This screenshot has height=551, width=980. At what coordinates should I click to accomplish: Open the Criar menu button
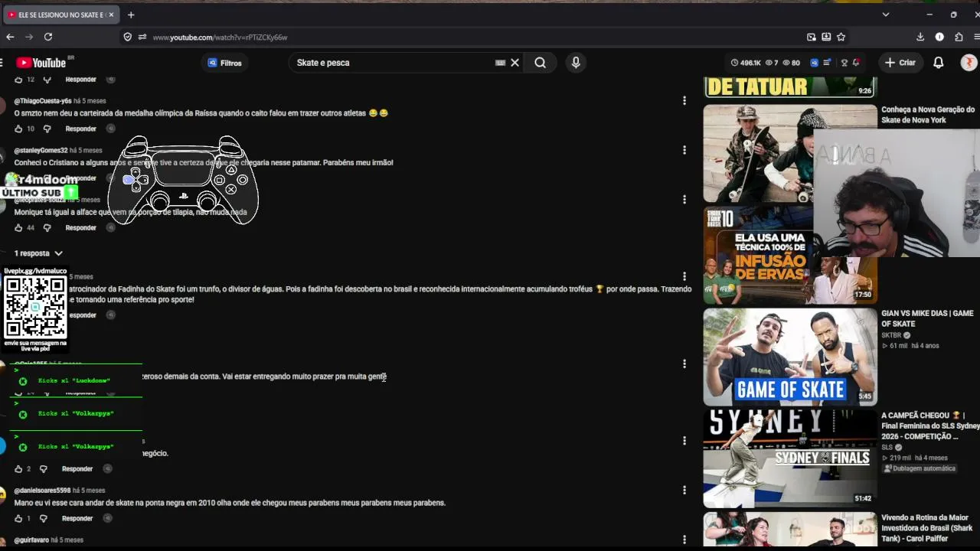(900, 63)
